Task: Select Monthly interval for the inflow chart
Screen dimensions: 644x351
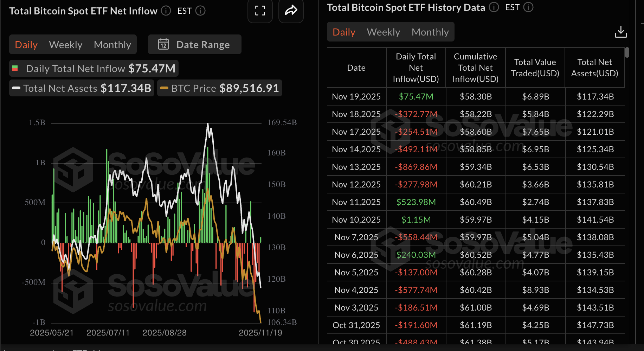Action: (112, 44)
